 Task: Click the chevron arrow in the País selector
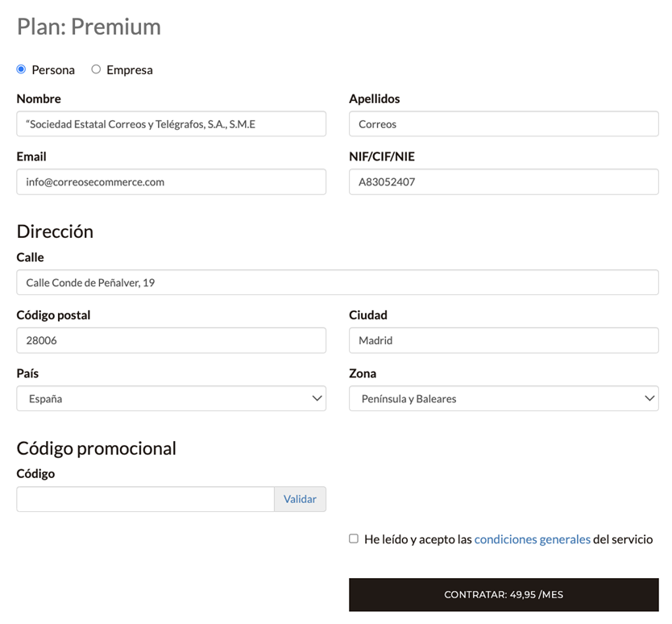tap(317, 398)
